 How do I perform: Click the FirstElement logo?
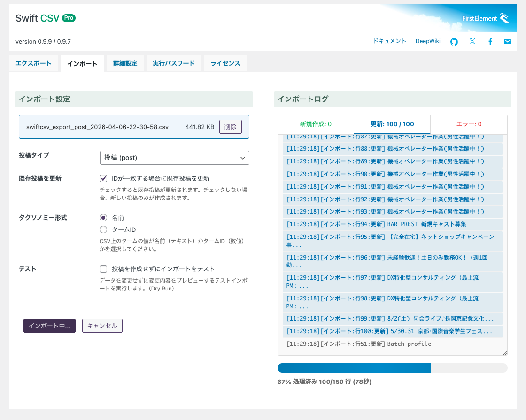click(x=486, y=19)
